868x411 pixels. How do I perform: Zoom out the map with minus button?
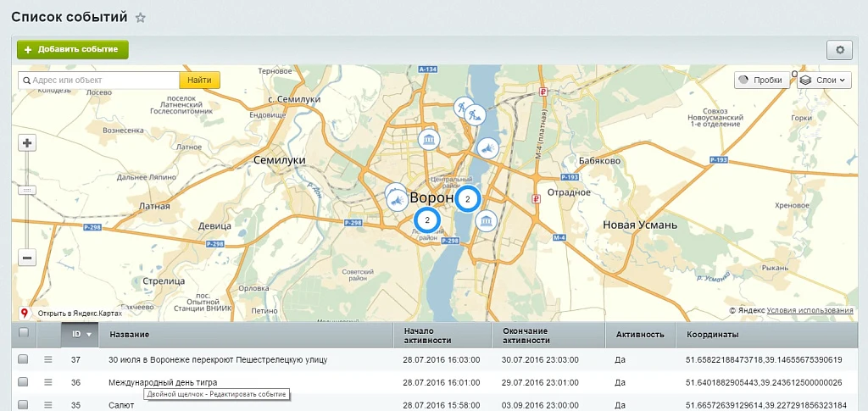pos(27,258)
